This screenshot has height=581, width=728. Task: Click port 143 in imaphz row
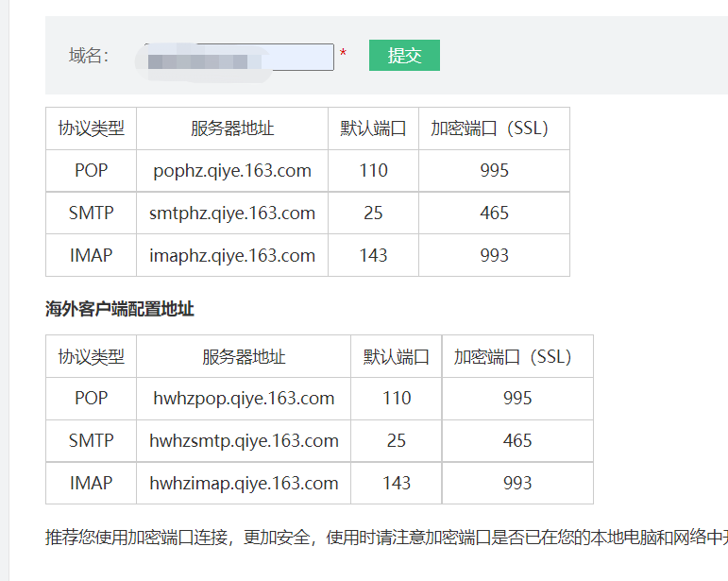coord(373,255)
